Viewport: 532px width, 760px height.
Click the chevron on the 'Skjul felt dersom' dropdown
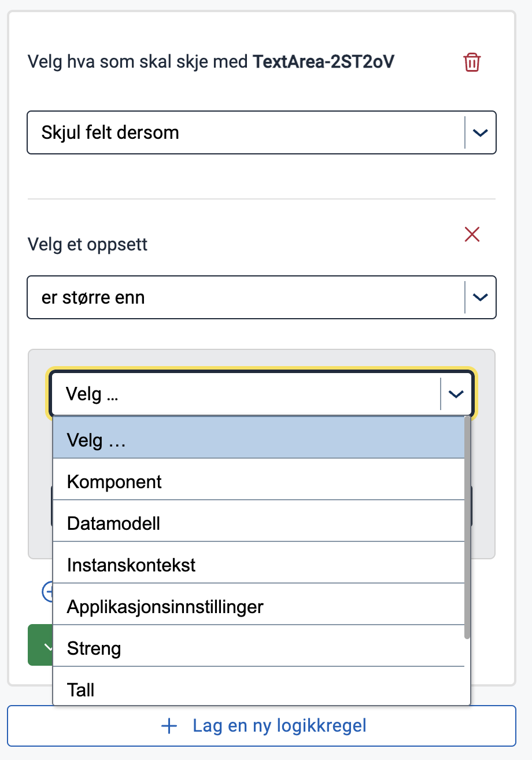coord(480,132)
